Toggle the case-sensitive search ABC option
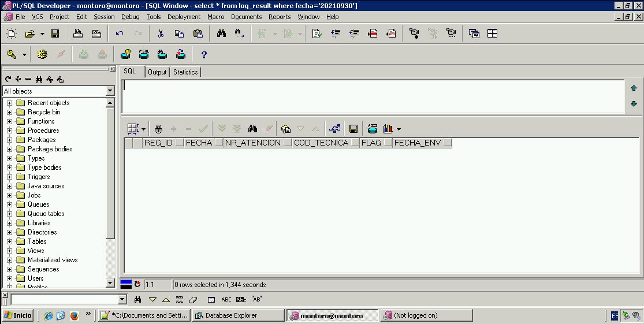Image resolution: width=644 pixels, height=324 pixels. 226,299
